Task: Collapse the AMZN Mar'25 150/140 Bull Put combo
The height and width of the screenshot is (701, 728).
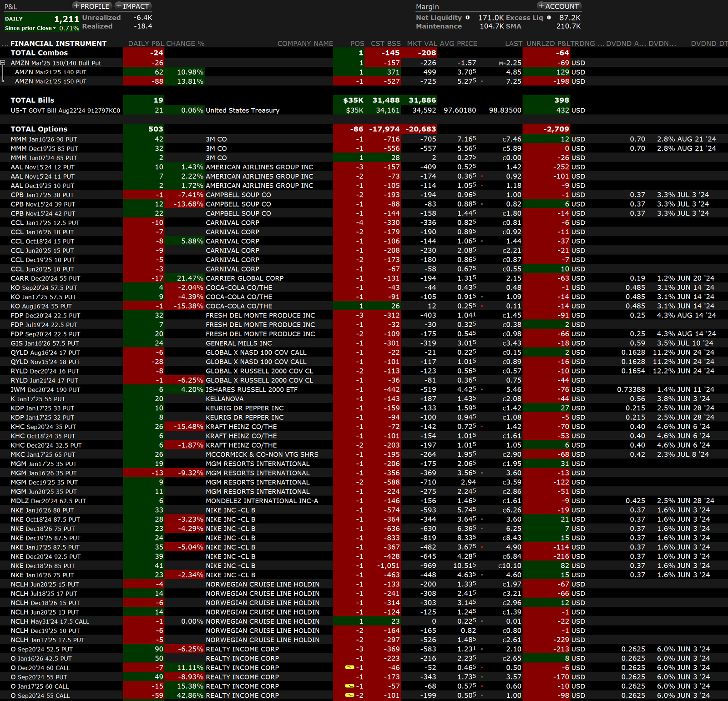Action: [x=3, y=63]
